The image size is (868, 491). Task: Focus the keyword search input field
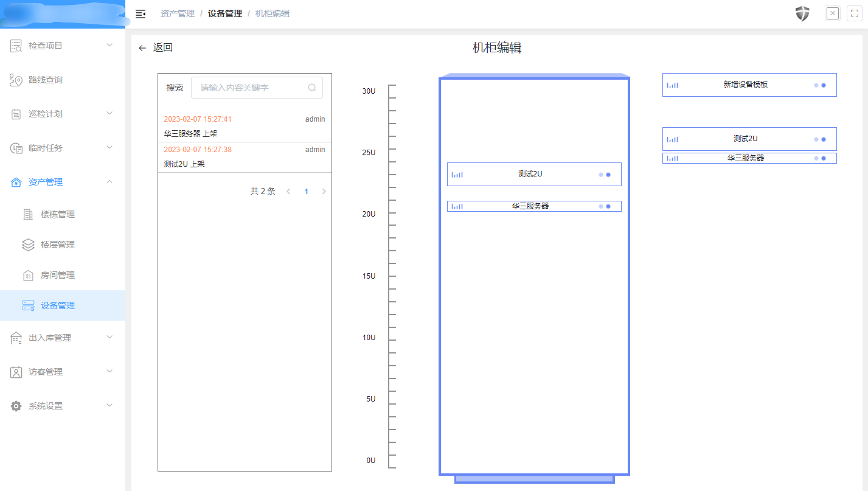(x=257, y=88)
